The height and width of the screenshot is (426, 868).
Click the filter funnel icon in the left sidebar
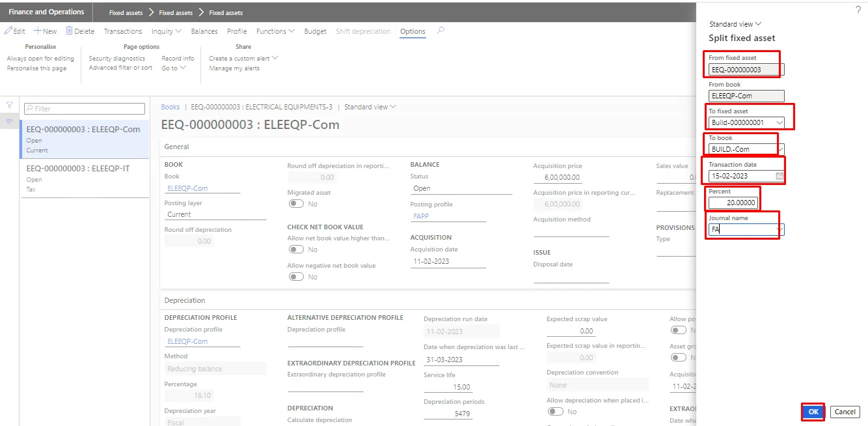[x=9, y=105]
